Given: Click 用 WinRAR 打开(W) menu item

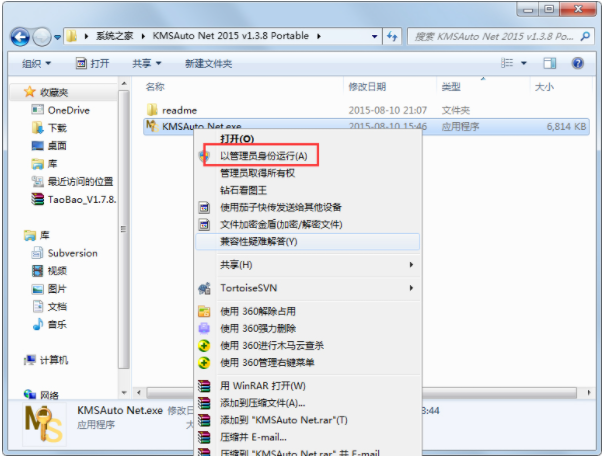Looking at the screenshot, I should click(263, 386).
